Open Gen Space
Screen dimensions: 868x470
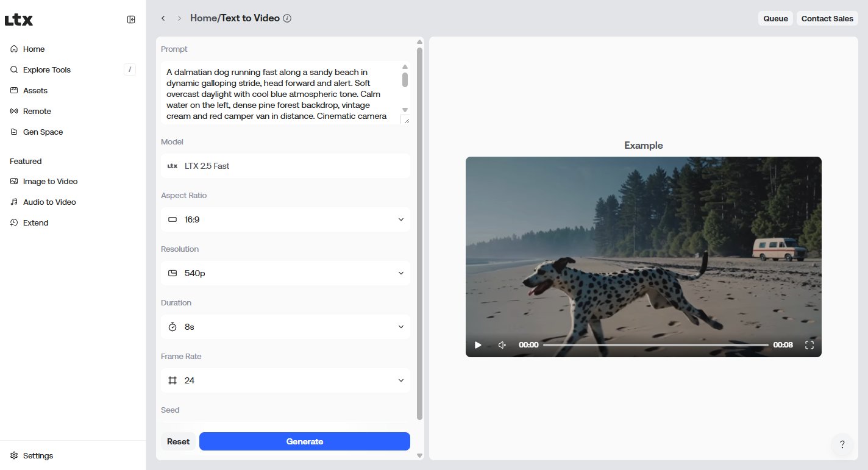(x=73, y=132)
